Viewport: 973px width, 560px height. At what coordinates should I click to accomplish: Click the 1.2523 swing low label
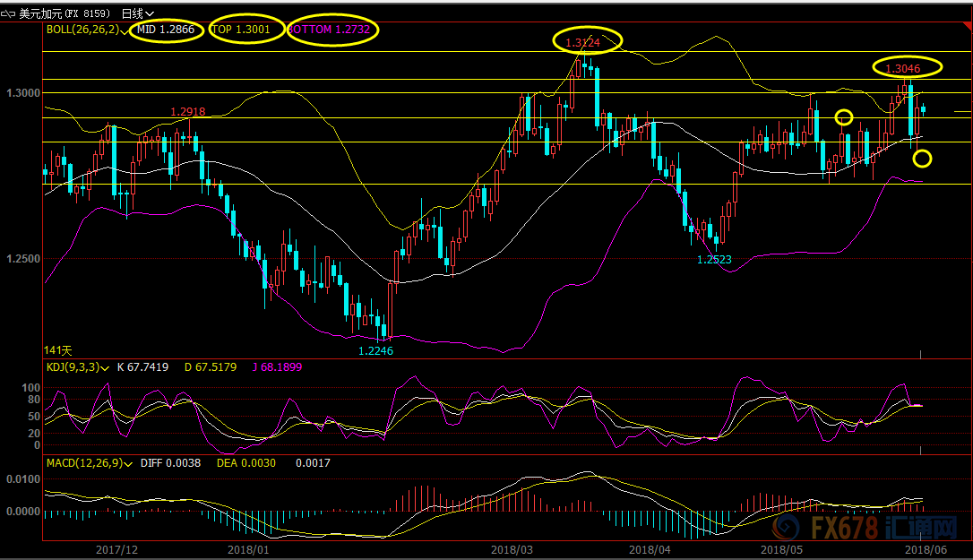tap(715, 259)
